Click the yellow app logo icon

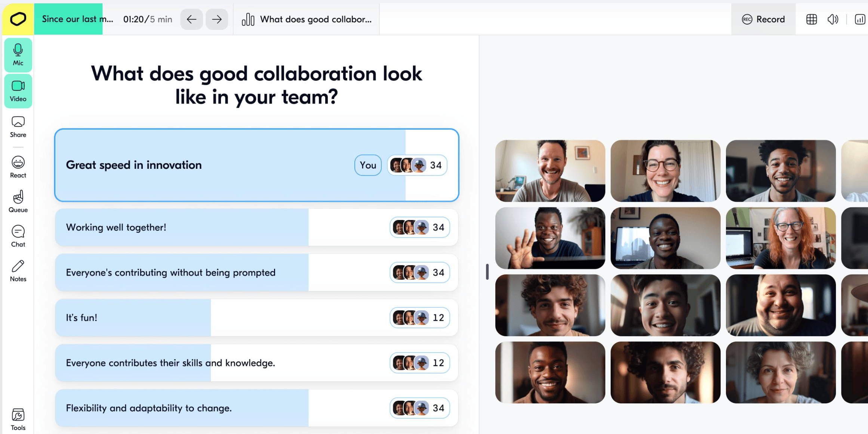click(18, 19)
